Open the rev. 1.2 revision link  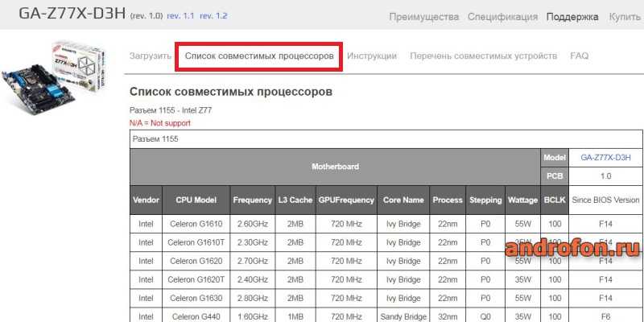click(213, 16)
